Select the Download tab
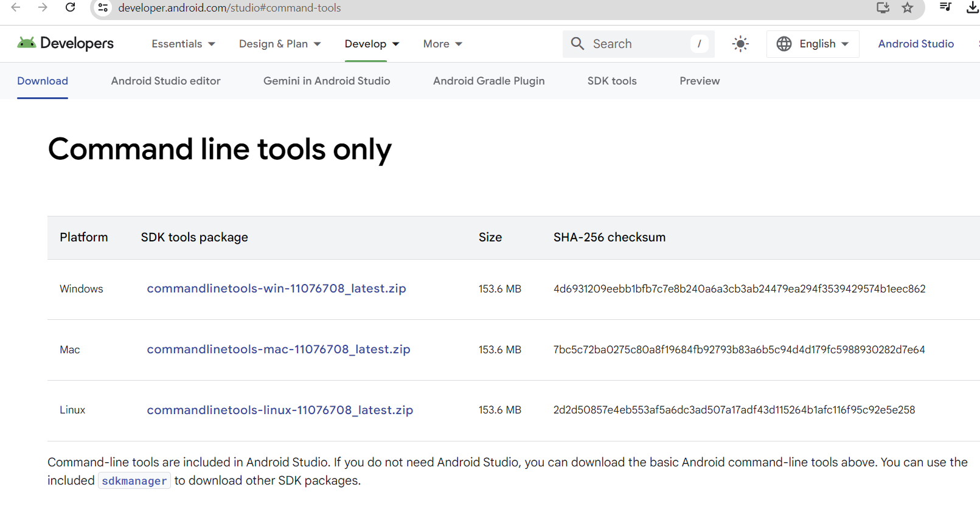Image resolution: width=980 pixels, height=512 pixels. pyautogui.click(x=43, y=81)
